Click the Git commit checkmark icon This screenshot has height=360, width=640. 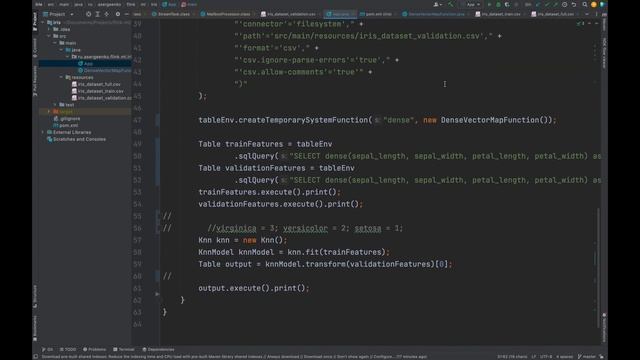[x=547, y=4]
